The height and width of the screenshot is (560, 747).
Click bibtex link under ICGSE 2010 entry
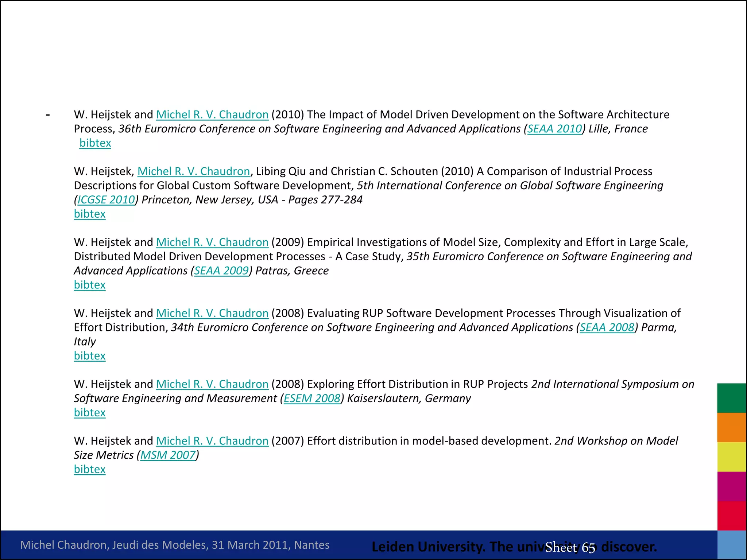click(90, 214)
